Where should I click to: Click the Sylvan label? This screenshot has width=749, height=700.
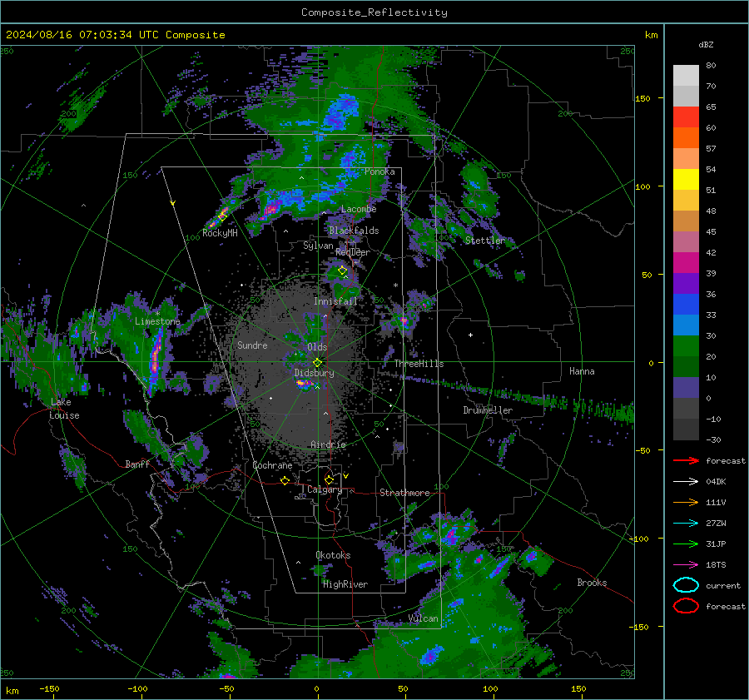(x=318, y=246)
